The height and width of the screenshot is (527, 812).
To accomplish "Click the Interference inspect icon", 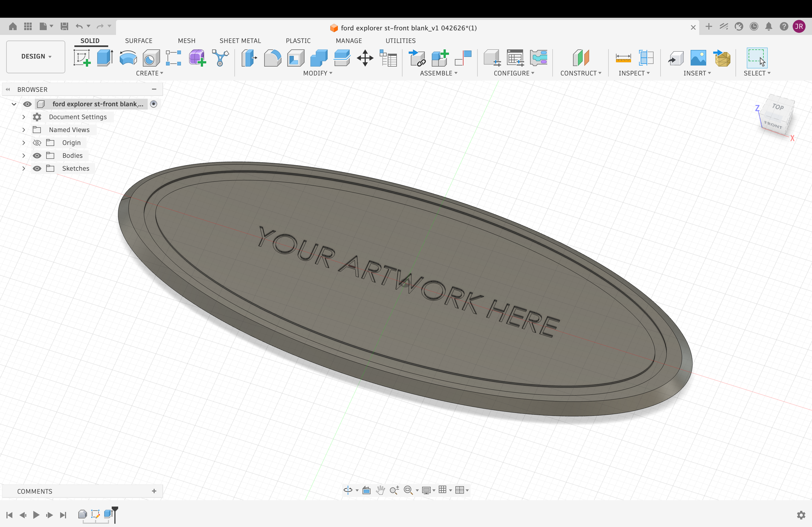I will 646,58.
